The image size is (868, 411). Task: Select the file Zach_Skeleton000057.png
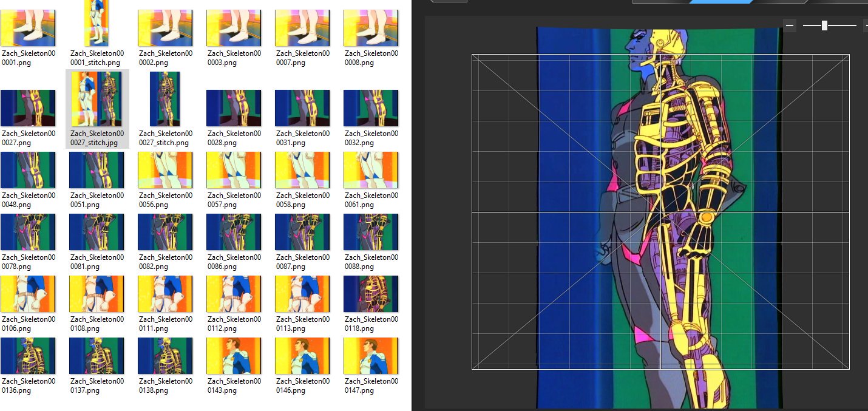(234, 180)
